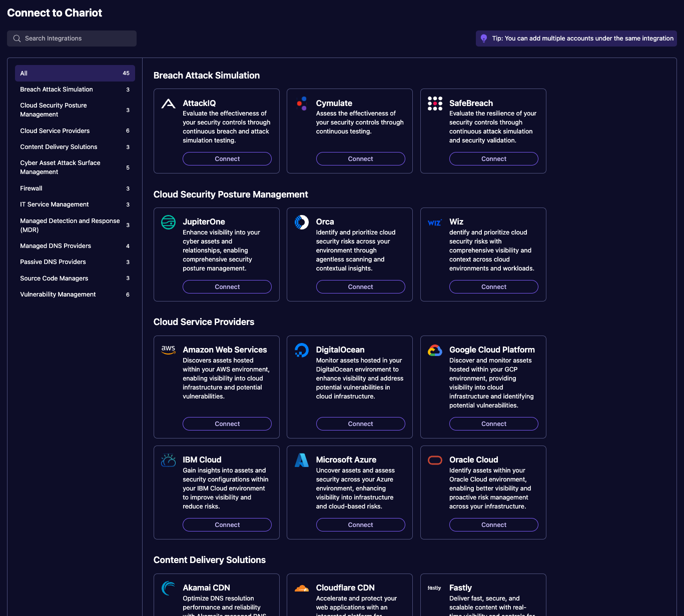Connect Google Cloud Platform integration
684x616 pixels.
click(x=494, y=424)
